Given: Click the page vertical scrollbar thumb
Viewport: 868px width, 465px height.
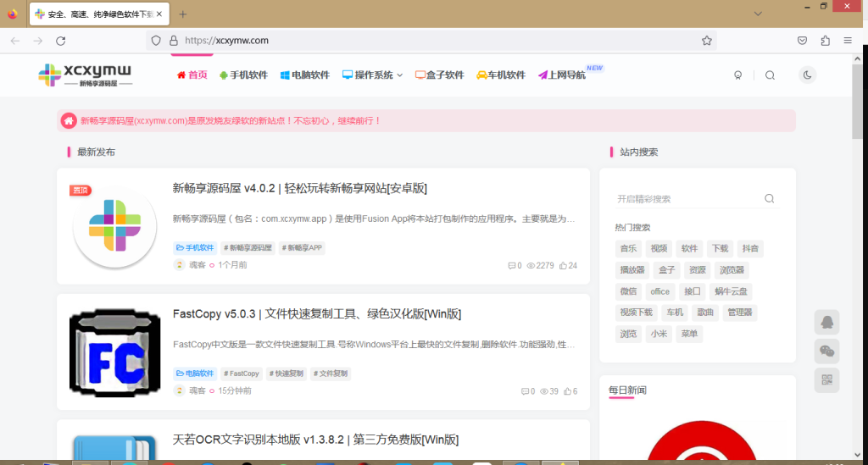Looking at the screenshot, I should click(x=858, y=101).
